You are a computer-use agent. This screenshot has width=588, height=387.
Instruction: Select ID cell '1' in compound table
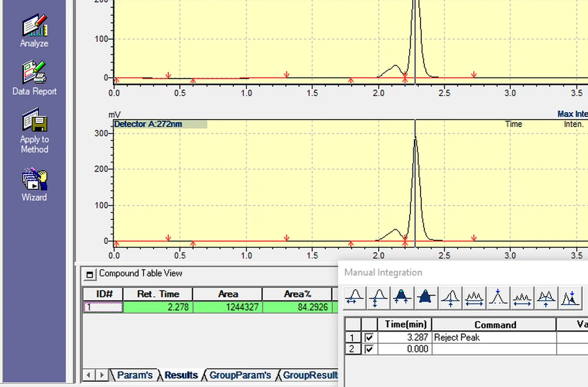(103, 307)
